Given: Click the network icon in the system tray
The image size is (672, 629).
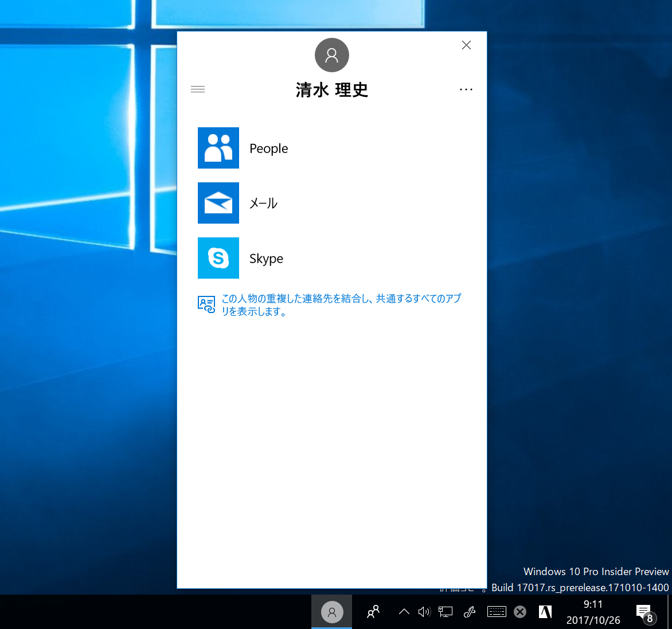Looking at the screenshot, I should point(446,611).
